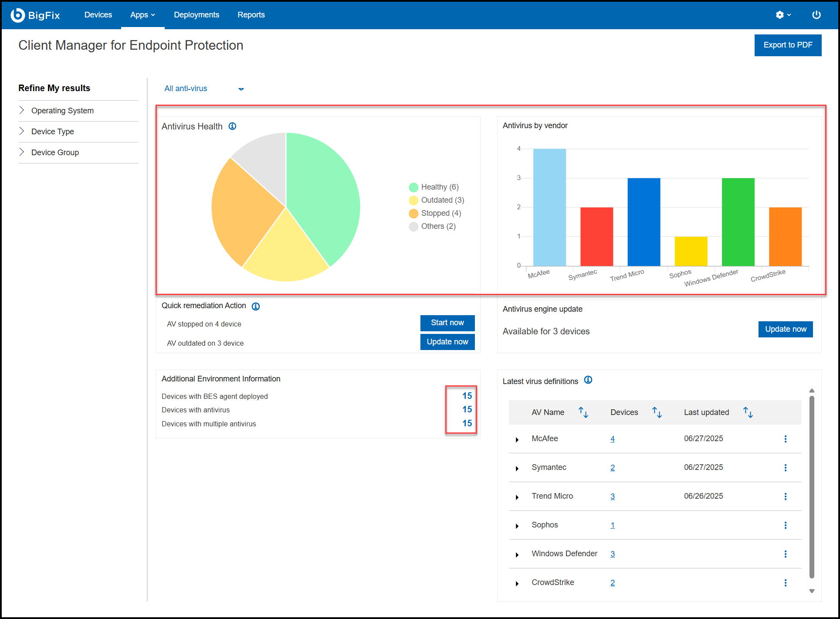Open McAfee row three-dot menu
This screenshot has width=840, height=619.
coord(786,439)
